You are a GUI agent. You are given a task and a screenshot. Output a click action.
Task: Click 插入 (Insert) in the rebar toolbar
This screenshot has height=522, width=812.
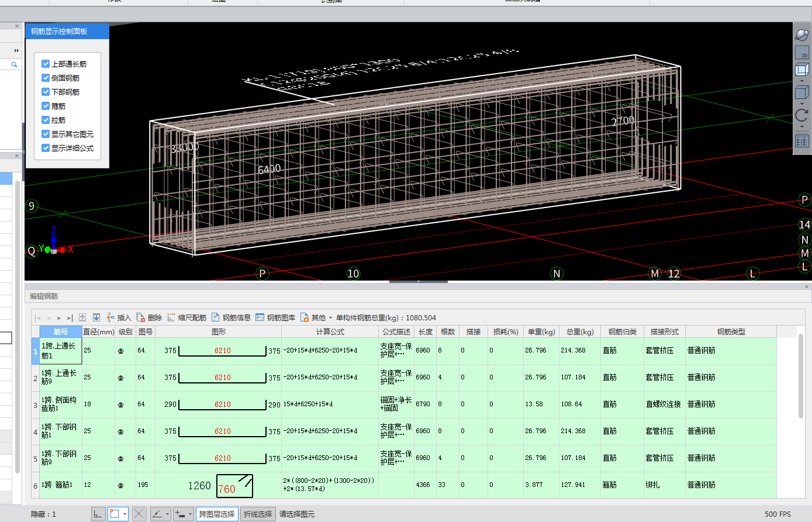119,317
